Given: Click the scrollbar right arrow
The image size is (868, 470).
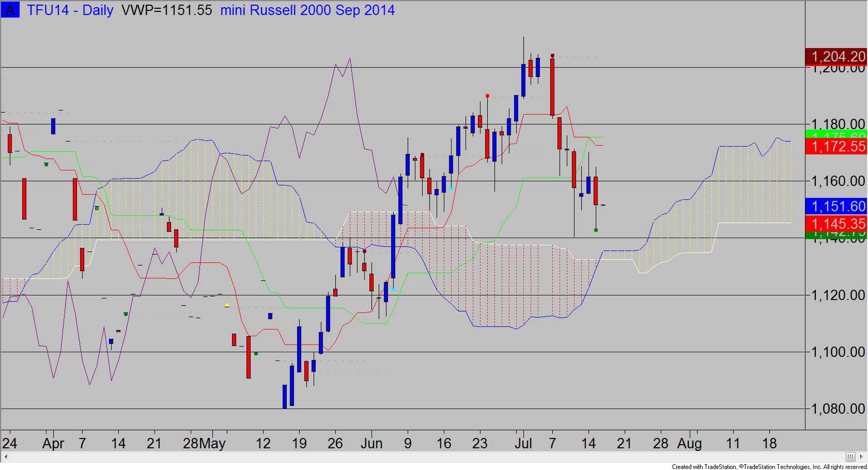Looking at the screenshot, I should pos(860,457).
